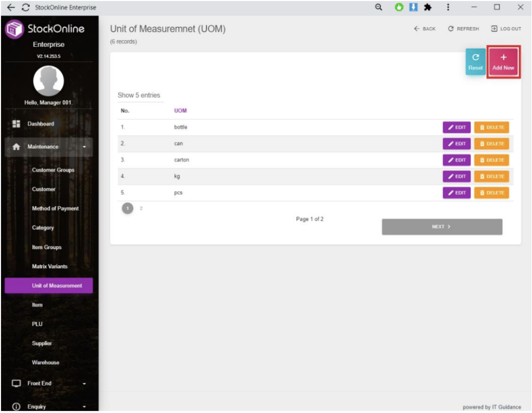532x413 pixels.
Task: Jump to page 2 in pagination
Action: pos(141,208)
